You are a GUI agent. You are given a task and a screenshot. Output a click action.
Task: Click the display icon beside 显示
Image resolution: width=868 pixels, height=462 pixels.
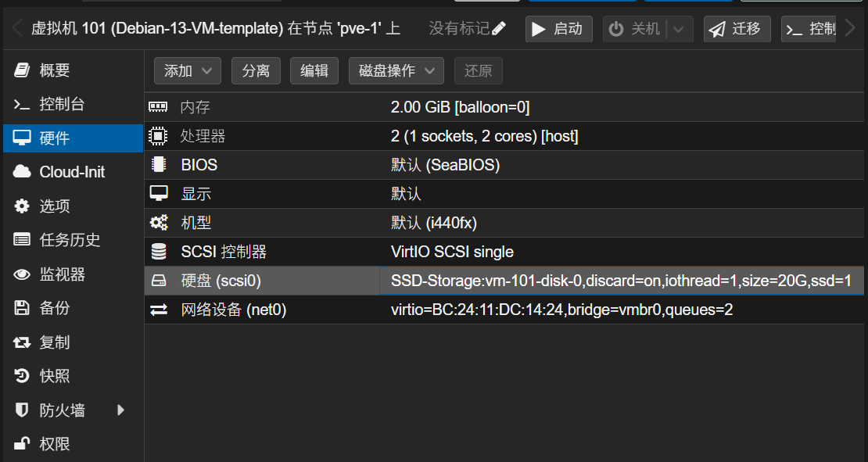pyautogui.click(x=159, y=193)
